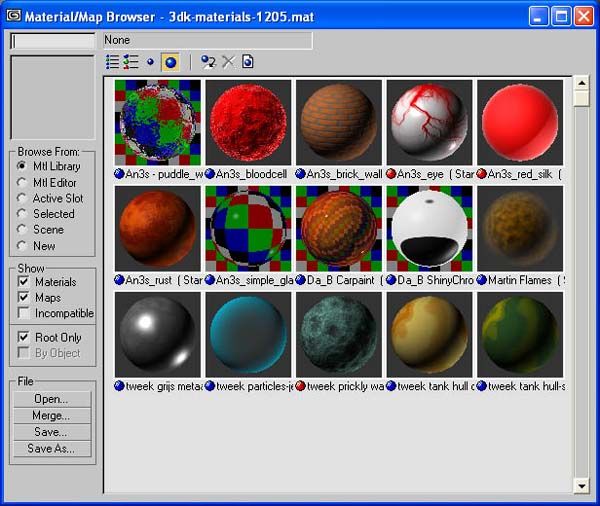Select the An3s_red_silk thumbnail
Screen dimensions: 600x506
pos(520,122)
